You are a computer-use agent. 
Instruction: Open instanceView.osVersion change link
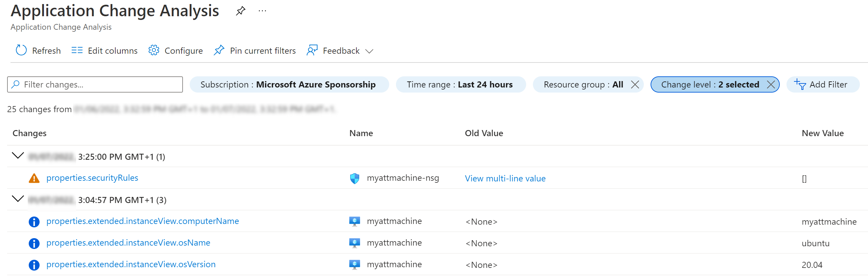coord(131,265)
